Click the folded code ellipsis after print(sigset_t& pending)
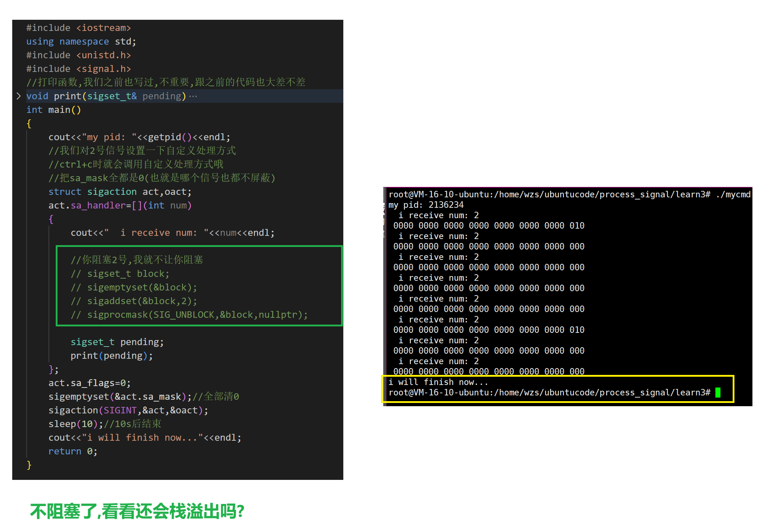774x532 pixels. tap(193, 96)
